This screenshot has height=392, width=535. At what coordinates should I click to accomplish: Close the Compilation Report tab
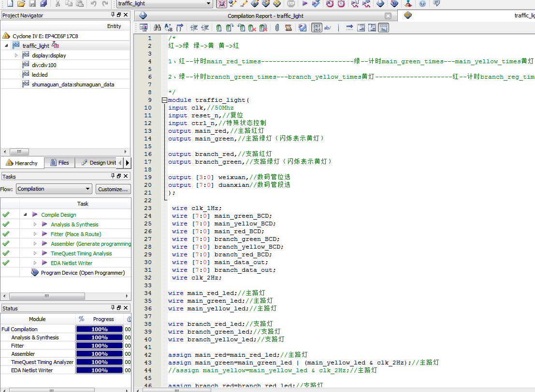(x=388, y=16)
